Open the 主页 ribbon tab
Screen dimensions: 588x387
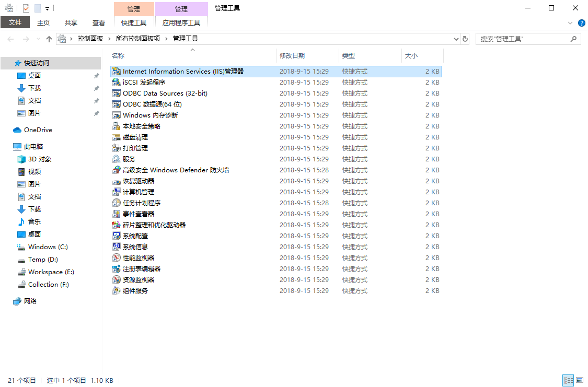[x=43, y=23]
